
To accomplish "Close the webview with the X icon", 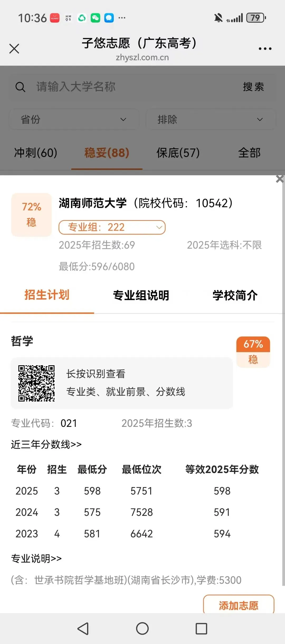I will pos(14,49).
